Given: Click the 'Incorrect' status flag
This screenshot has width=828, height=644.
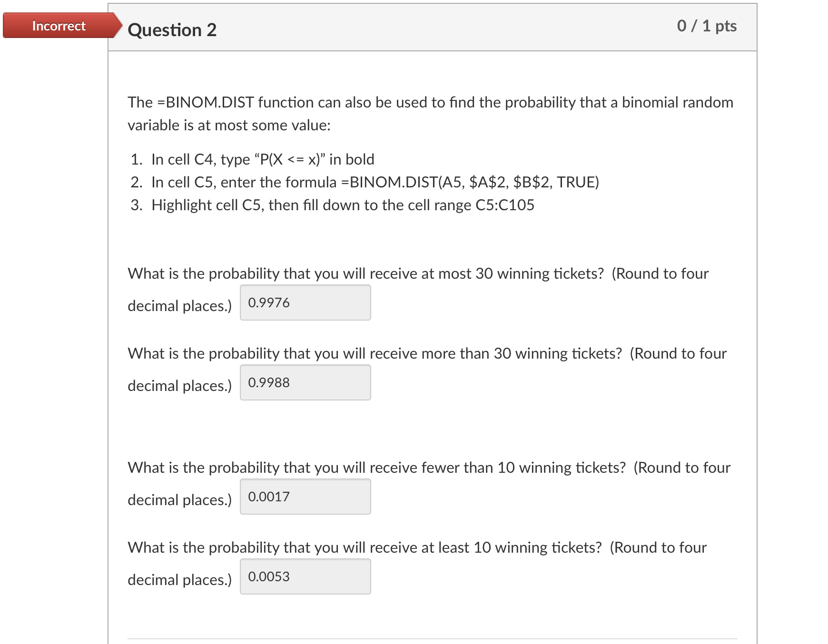Looking at the screenshot, I should [57, 26].
